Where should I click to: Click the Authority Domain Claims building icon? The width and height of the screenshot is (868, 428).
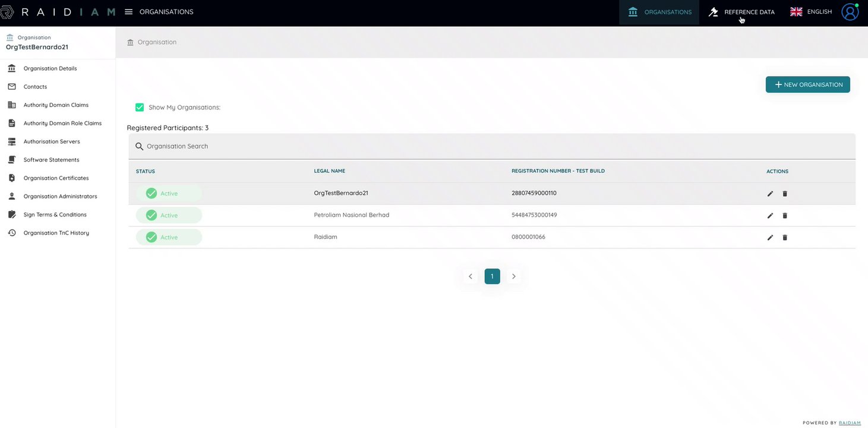(12, 105)
